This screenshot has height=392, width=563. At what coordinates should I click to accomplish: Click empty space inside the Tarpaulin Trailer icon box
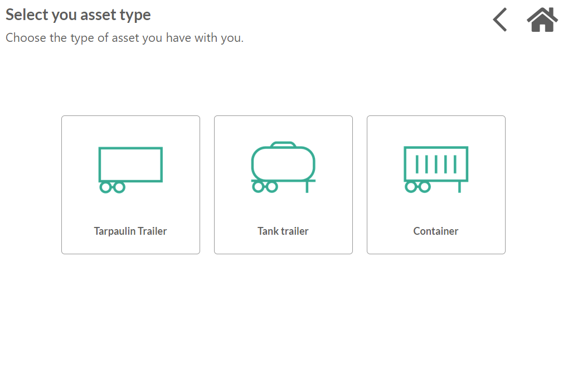(x=130, y=164)
